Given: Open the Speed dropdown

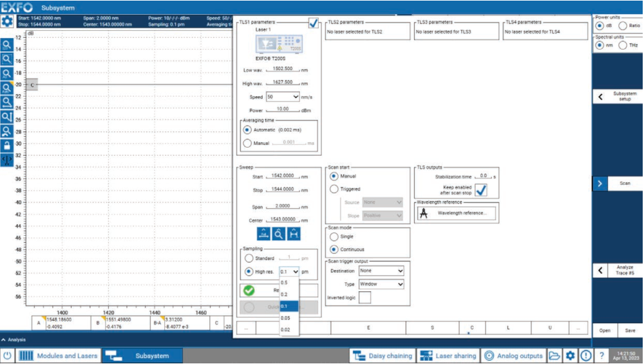Looking at the screenshot, I should point(283,97).
